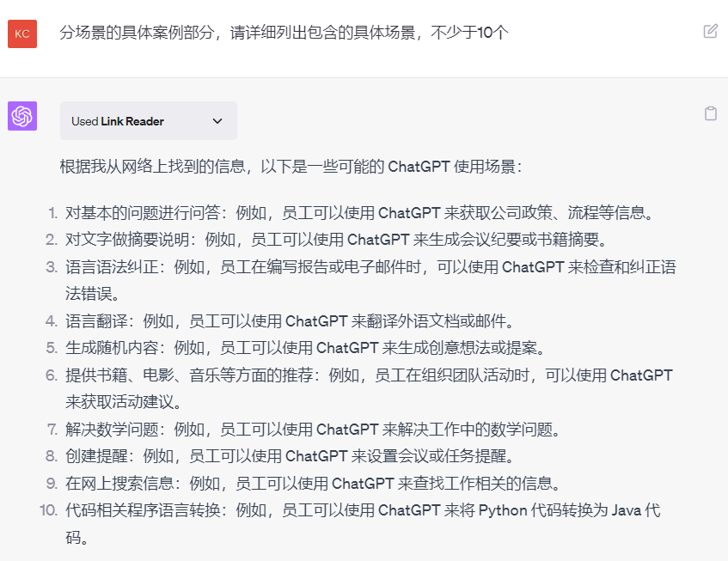Click list item 9 在网上搜索信息

(x=314, y=484)
